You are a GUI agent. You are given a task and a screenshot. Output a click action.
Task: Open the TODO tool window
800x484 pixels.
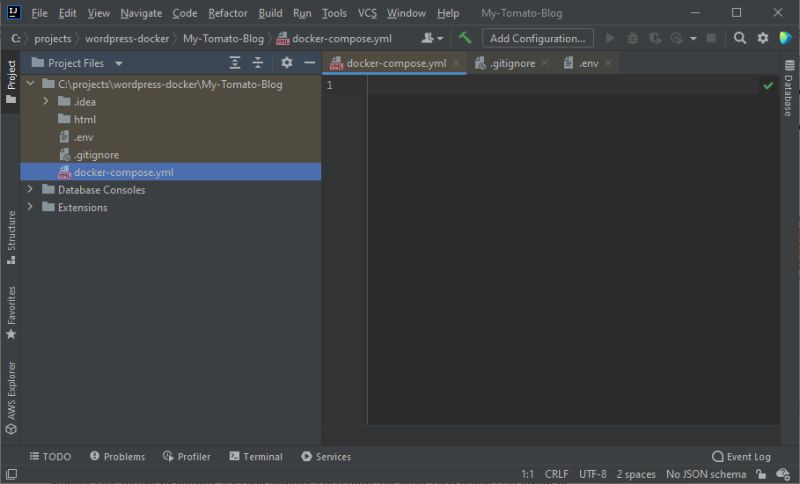[50, 456]
